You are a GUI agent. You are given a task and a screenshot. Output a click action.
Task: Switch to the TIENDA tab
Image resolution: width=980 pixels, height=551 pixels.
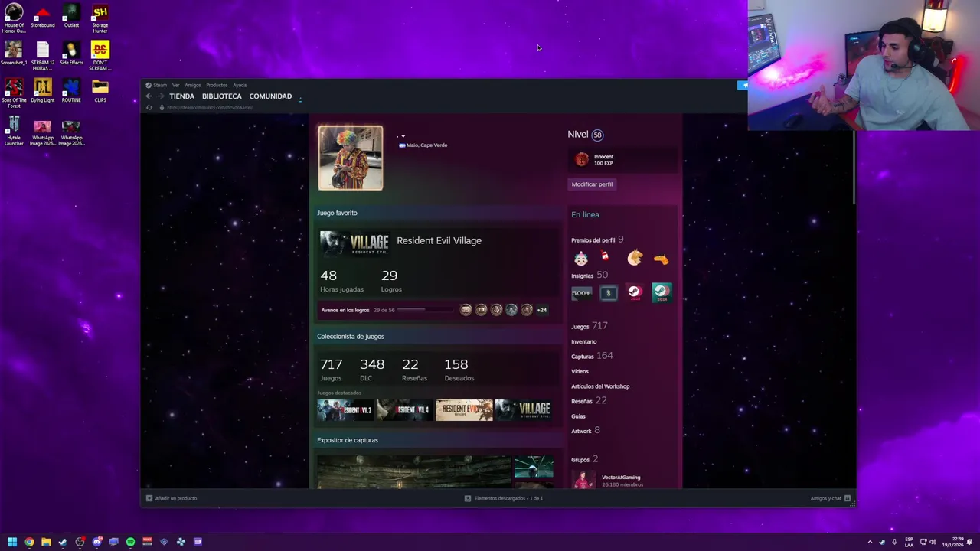(x=181, y=96)
